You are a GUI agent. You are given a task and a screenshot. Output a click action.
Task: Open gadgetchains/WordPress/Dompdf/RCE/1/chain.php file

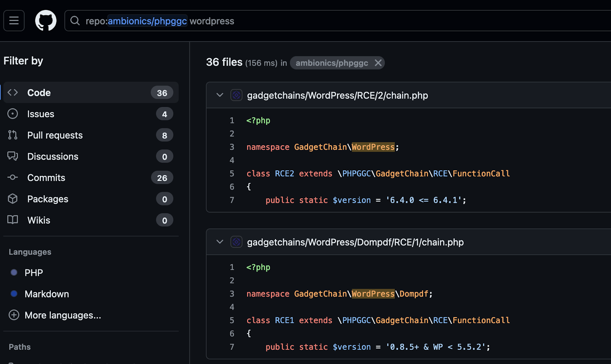tap(355, 242)
